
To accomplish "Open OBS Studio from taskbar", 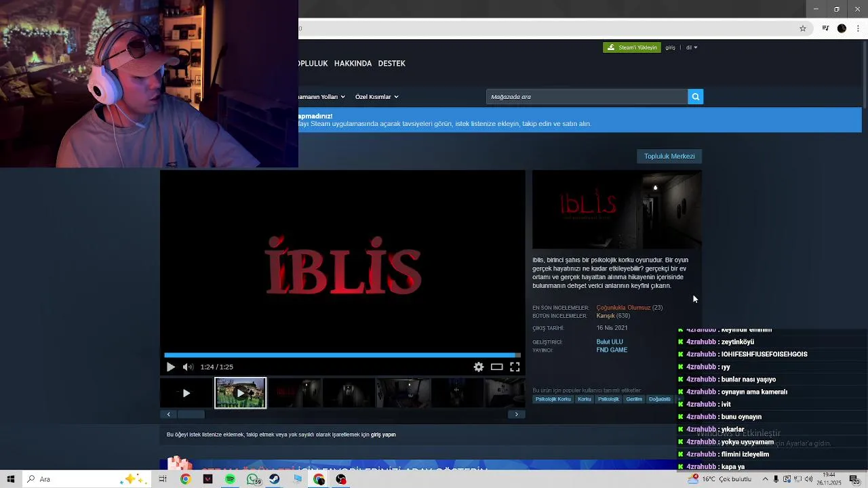I will pos(341,479).
